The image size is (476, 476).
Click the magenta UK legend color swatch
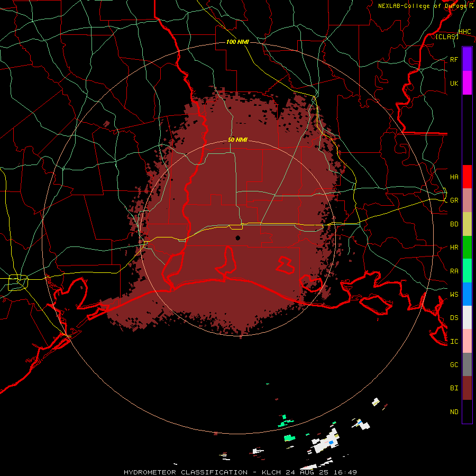(467, 83)
